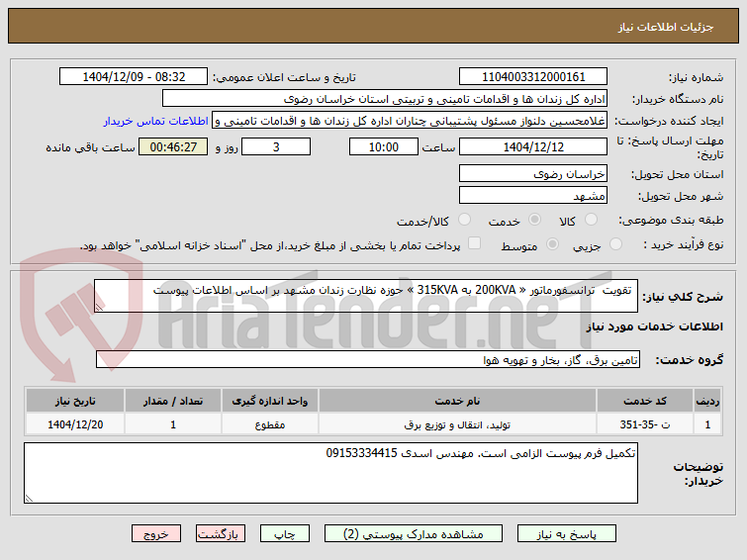747x560 pixels.
Task: Click the پاسخ به نیاز button
Action: 567,534
